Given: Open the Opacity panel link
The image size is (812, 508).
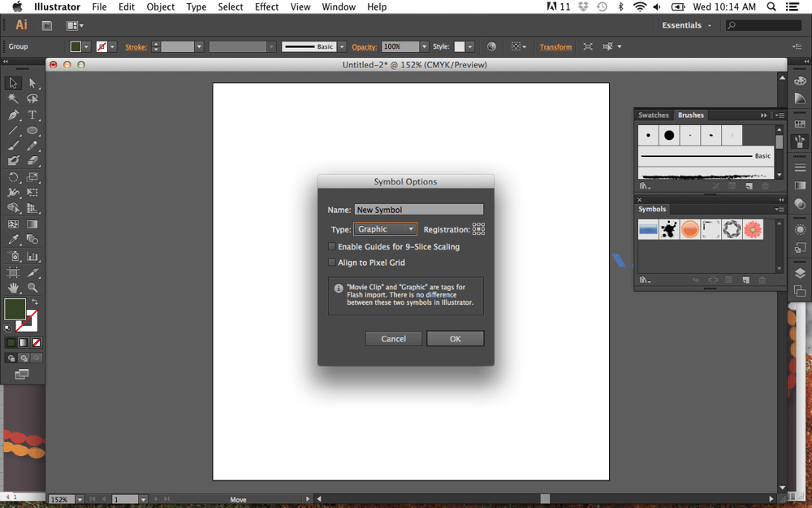Looking at the screenshot, I should click(364, 46).
